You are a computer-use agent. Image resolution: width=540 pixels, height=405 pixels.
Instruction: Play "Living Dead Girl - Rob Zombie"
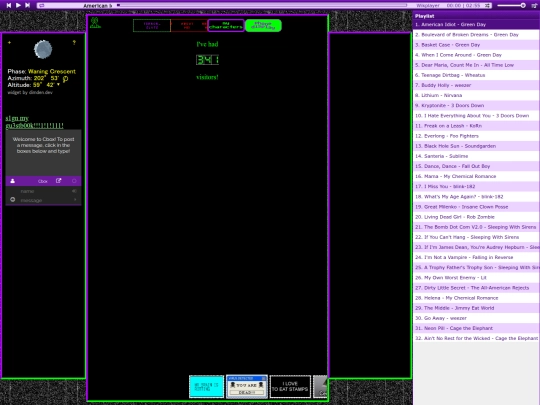476,217
